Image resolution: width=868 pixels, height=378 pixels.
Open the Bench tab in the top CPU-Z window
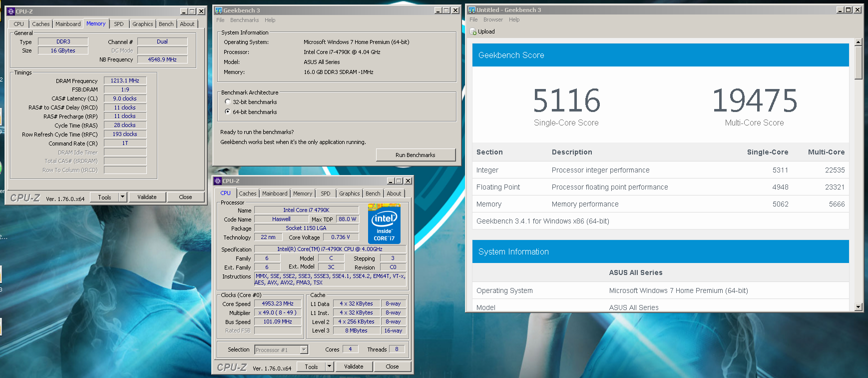point(166,24)
